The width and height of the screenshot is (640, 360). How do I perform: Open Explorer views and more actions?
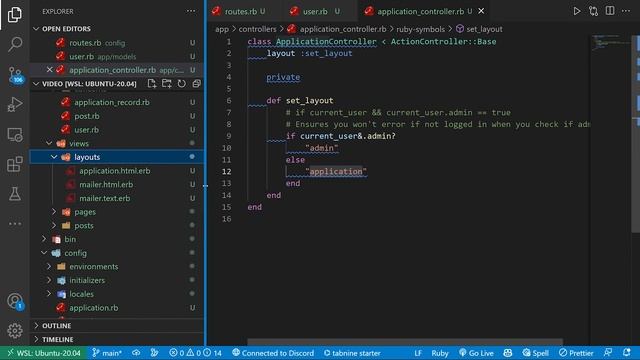click(x=191, y=11)
